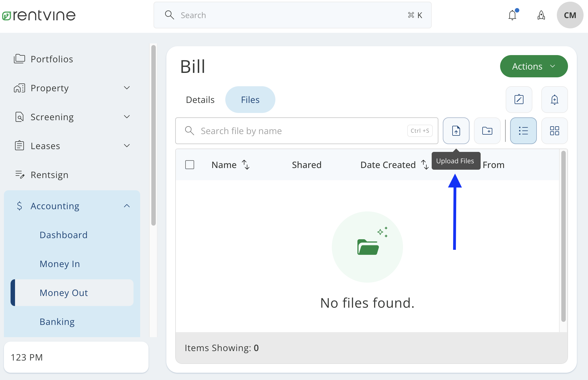The image size is (588, 380).
Task: Click the search file by name field
Action: click(x=278, y=131)
